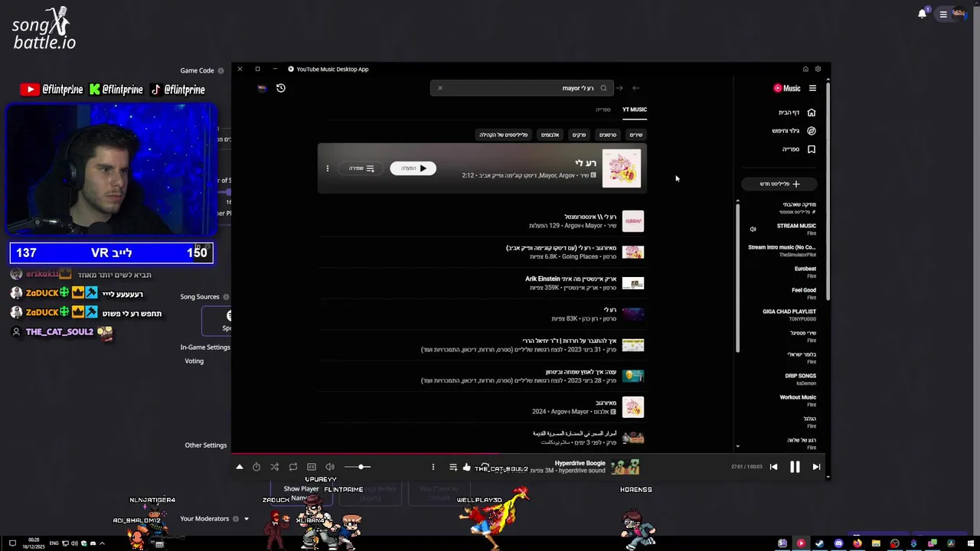980x551 pixels.
Task: Open the app window's settings gear icon
Action: (x=818, y=69)
